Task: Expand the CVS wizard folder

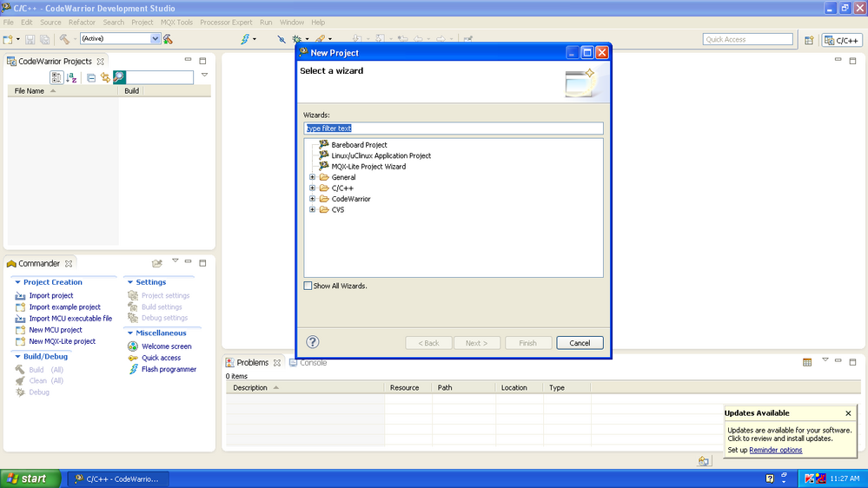Action: pos(312,209)
